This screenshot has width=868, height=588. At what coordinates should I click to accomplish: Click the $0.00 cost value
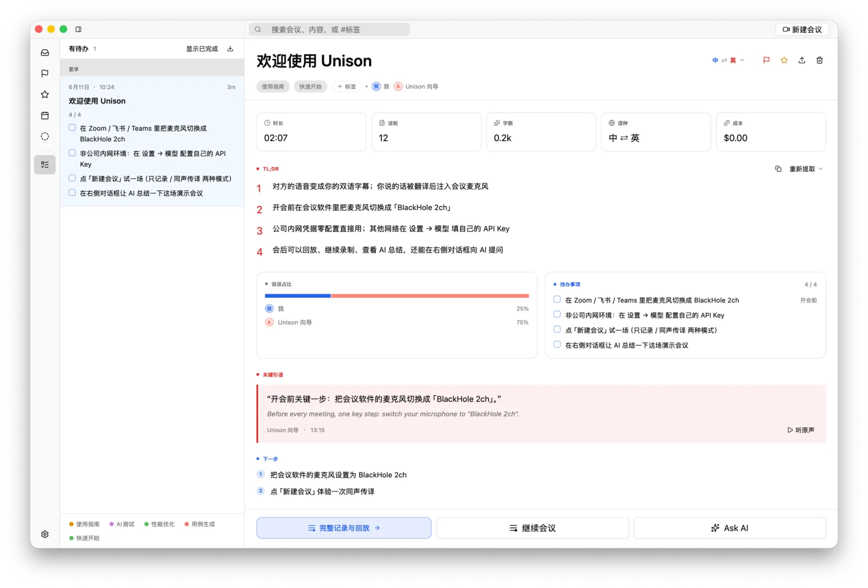[x=736, y=138]
